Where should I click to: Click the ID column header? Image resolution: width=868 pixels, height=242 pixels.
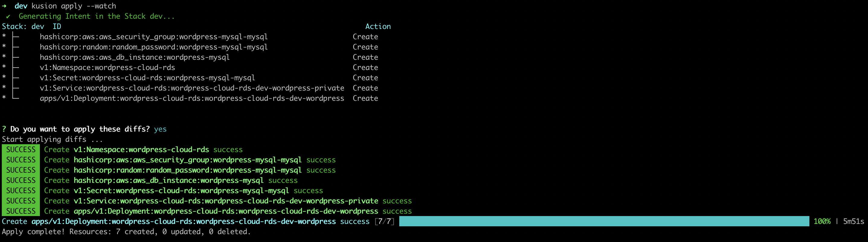click(56, 27)
